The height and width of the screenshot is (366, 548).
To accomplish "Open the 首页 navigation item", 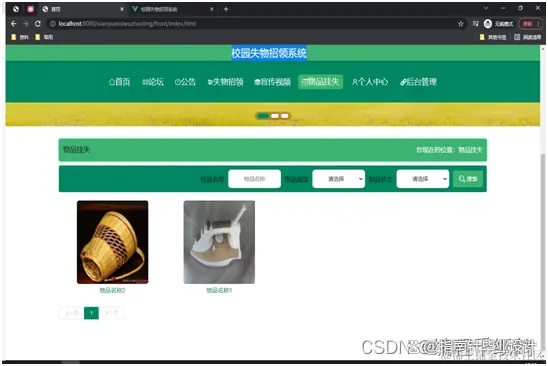I will click(x=120, y=82).
